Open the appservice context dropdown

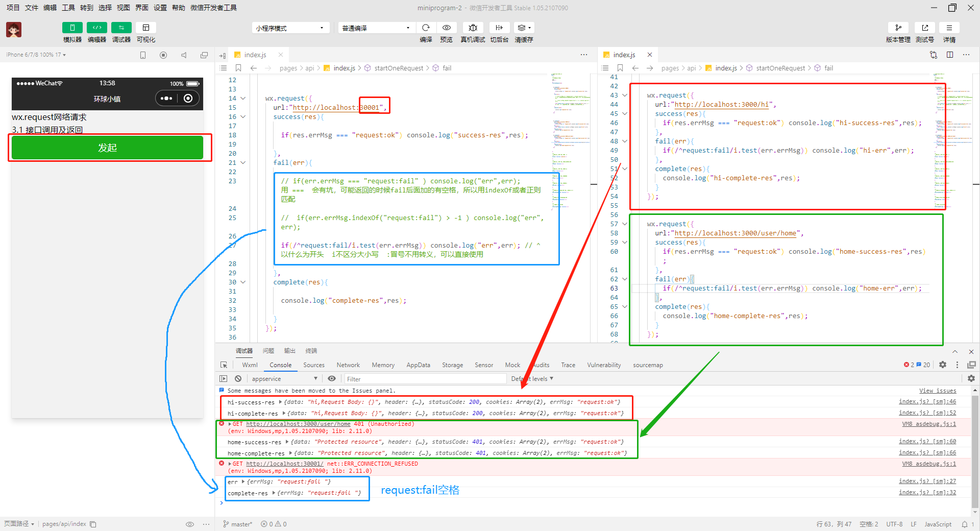coord(284,379)
